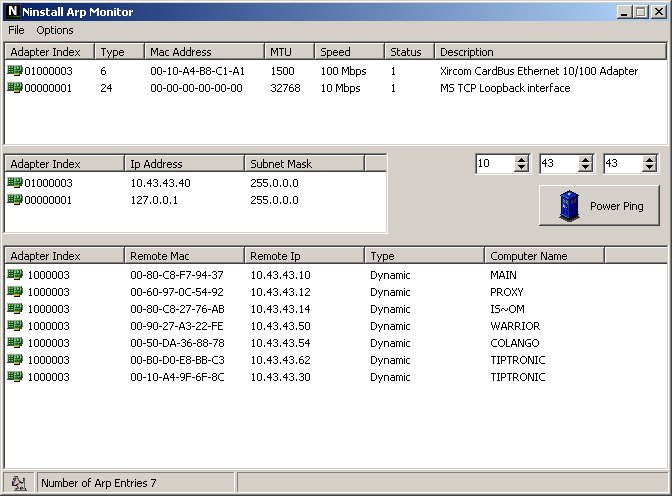
Task: Click the adapter icon for Xircom CardBus adapter row
Action: tap(15, 71)
